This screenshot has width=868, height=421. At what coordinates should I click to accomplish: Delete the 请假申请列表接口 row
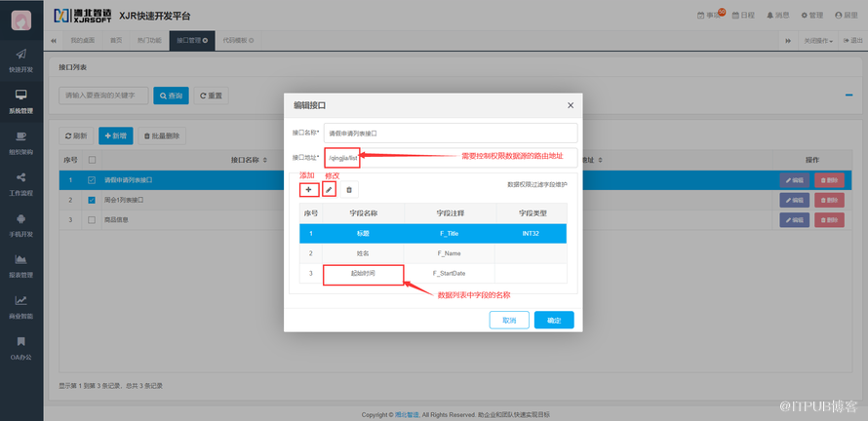[829, 179]
